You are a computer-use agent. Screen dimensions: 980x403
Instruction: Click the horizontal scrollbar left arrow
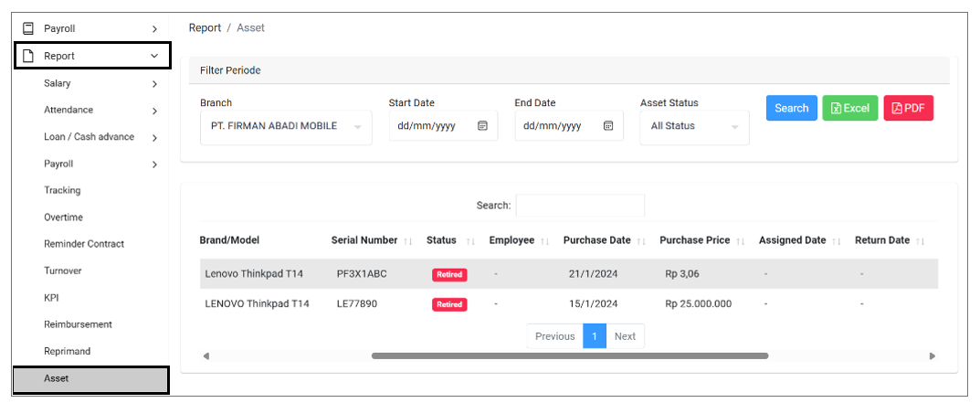click(x=205, y=356)
